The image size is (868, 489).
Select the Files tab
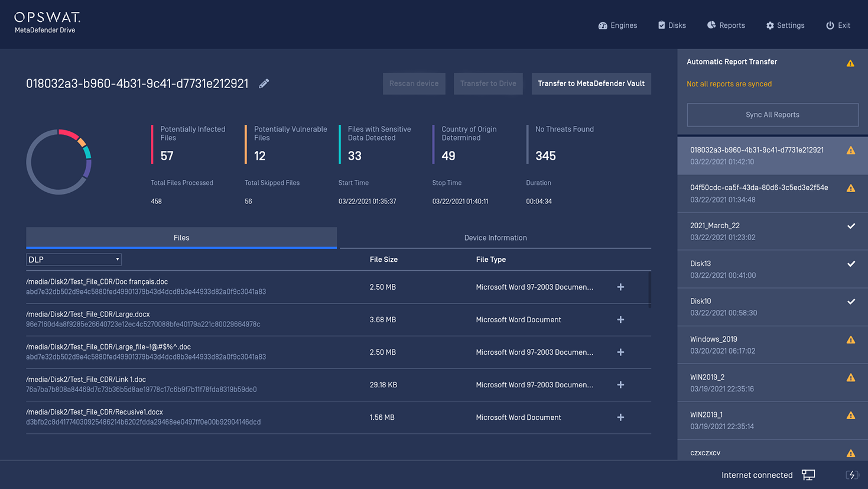click(181, 238)
